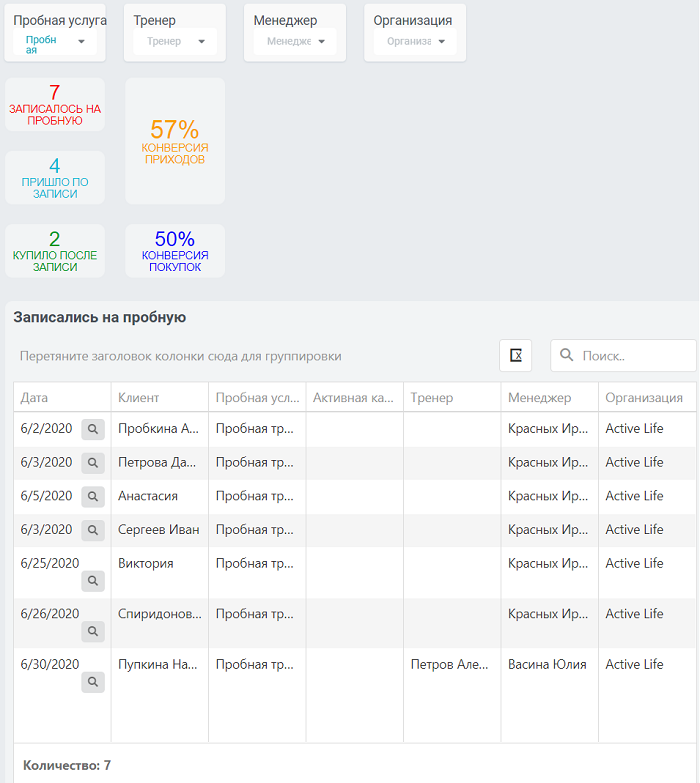700x783 pixels.
Task: Click the magnifier icon under 6/25/2020
Action: click(93, 581)
